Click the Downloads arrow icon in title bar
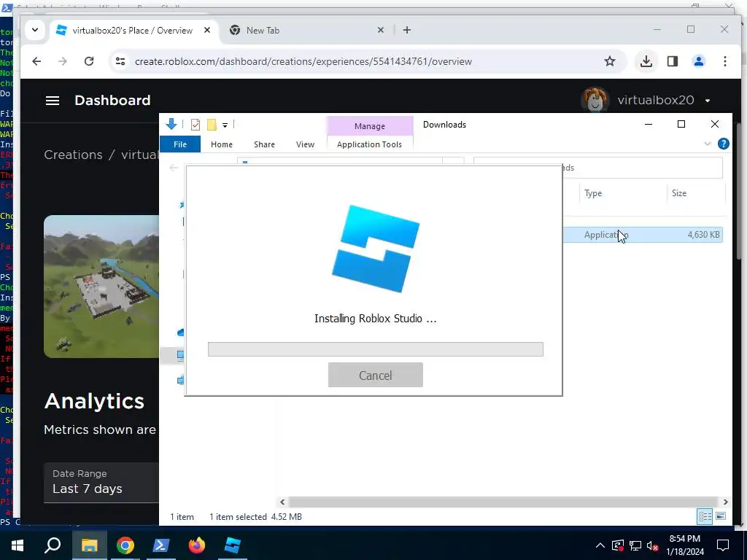 pyautogui.click(x=171, y=124)
